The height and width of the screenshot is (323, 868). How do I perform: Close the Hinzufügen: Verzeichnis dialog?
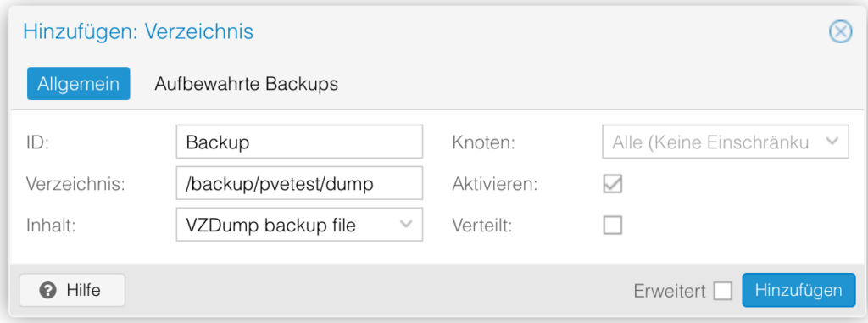click(840, 32)
